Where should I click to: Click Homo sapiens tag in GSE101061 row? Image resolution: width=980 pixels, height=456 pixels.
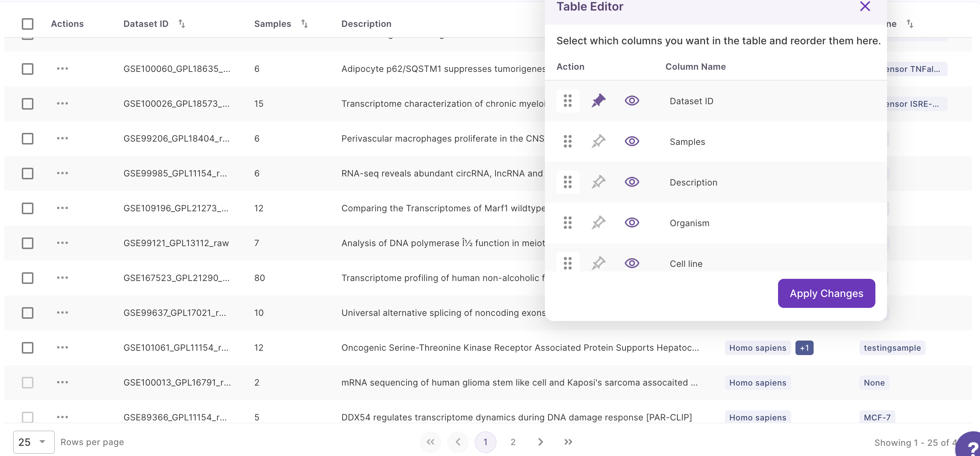point(757,348)
